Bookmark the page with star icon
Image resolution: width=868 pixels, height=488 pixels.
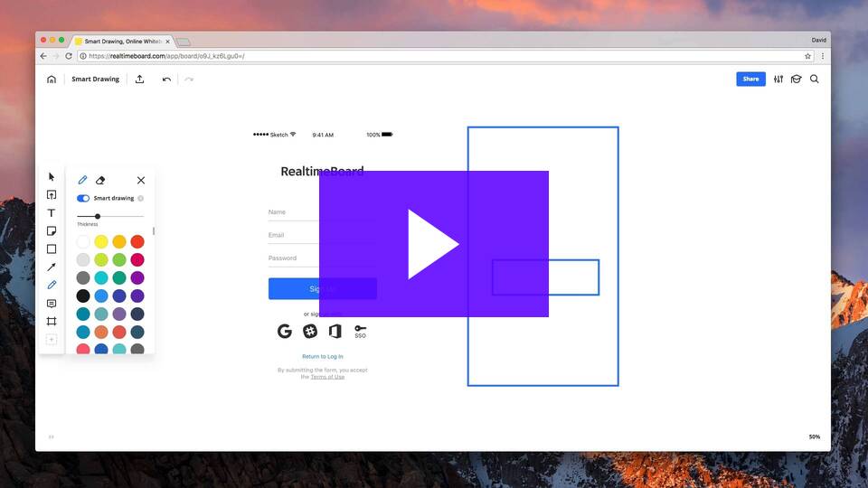point(807,56)
